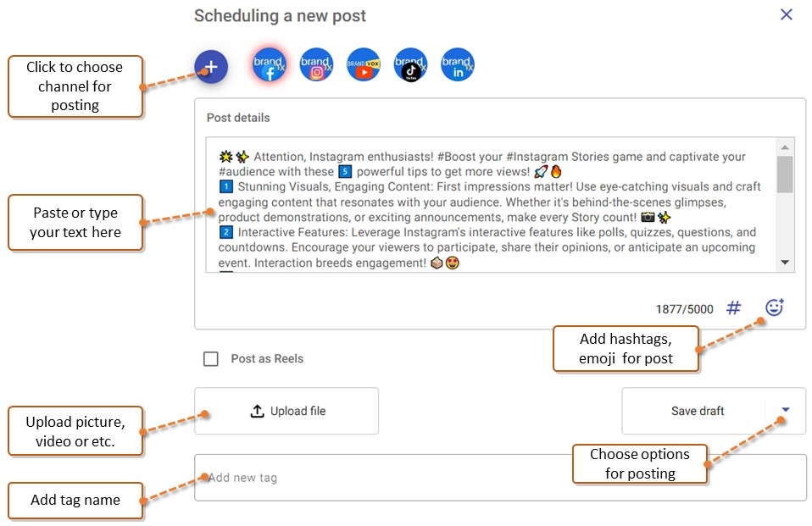Viewport: 812px width, 526px height.
Task: Click the Post as Reels label
Action: click(267, 359)
